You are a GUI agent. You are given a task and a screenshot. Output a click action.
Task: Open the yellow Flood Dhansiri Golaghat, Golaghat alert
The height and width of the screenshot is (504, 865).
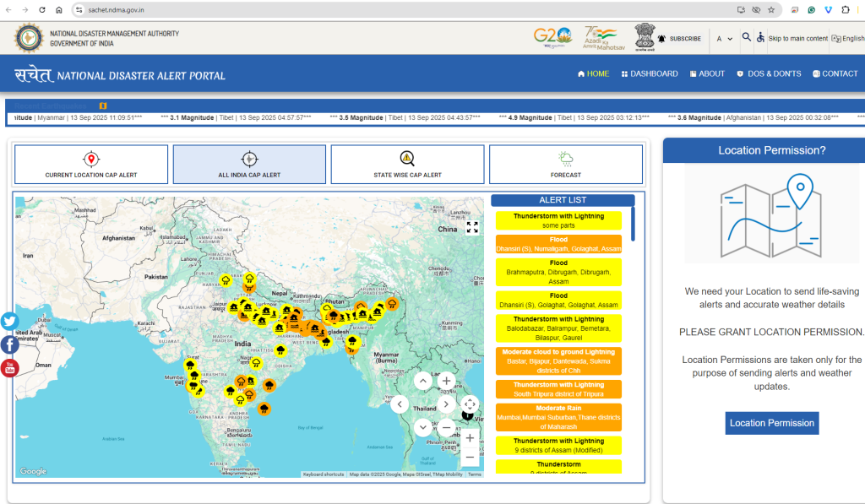[558, 301]
